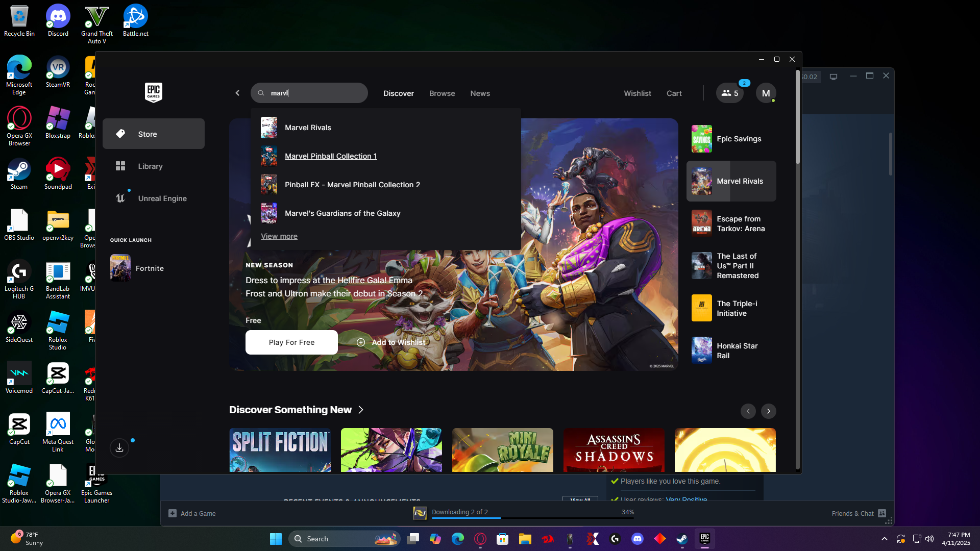Click the taskbar Search box
Screen dimensions: 980x551
tap(345, 539)
